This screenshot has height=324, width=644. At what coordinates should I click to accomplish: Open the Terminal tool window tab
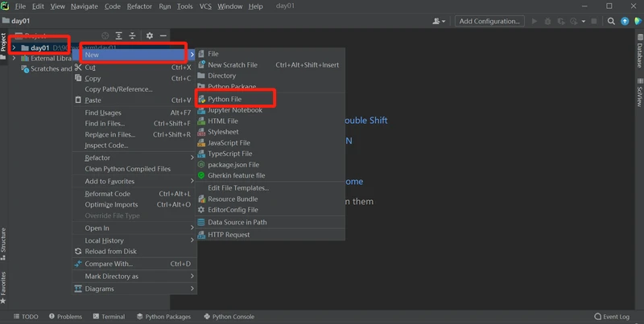tap(108, 317)
